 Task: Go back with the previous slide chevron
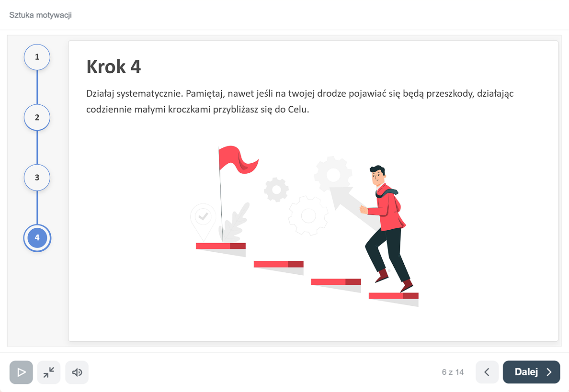487,372
